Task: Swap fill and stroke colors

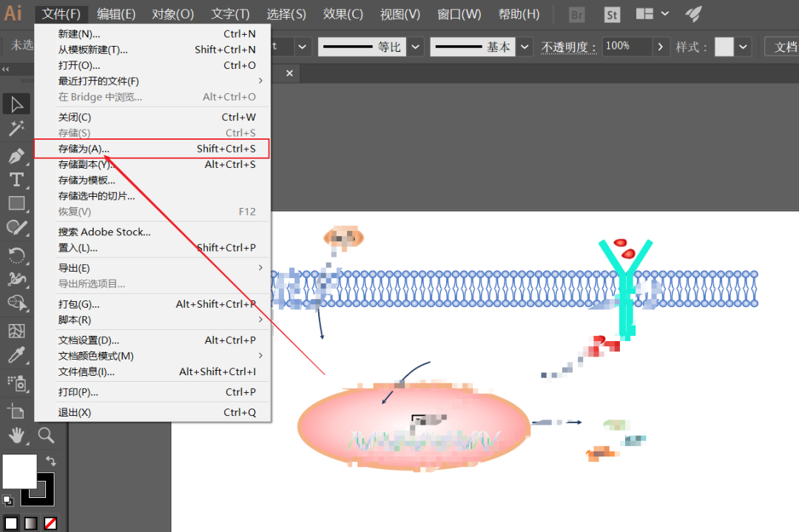Action: pyautogui.click(x=50, y=461)
